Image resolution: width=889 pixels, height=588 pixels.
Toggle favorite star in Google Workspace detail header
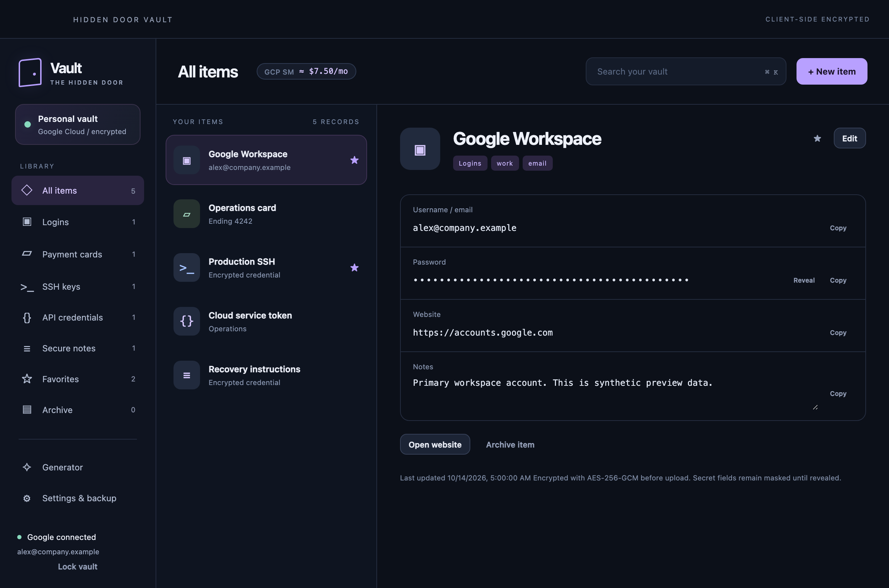(x=817, y=138)
